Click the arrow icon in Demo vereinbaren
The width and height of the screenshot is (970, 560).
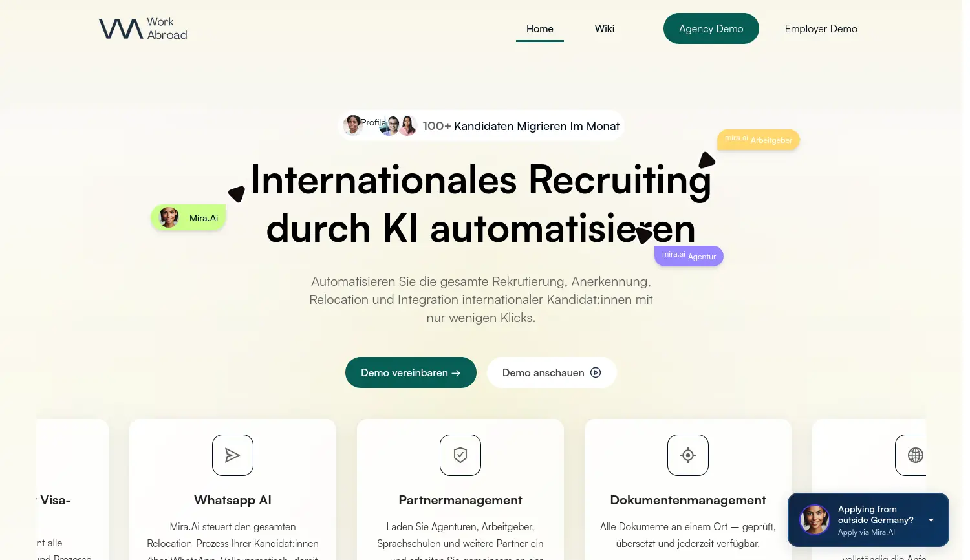coord(456,372)
